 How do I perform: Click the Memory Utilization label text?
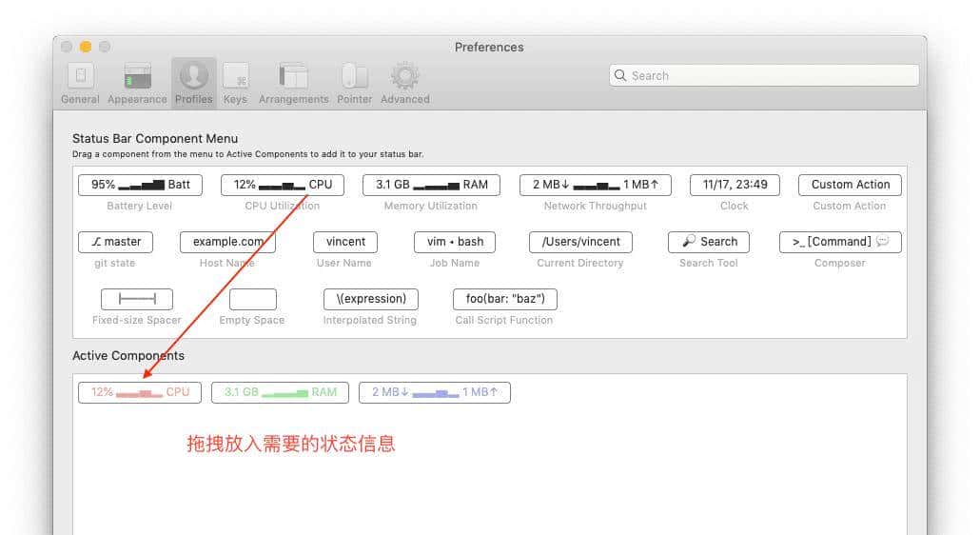(x=431, y=206)
